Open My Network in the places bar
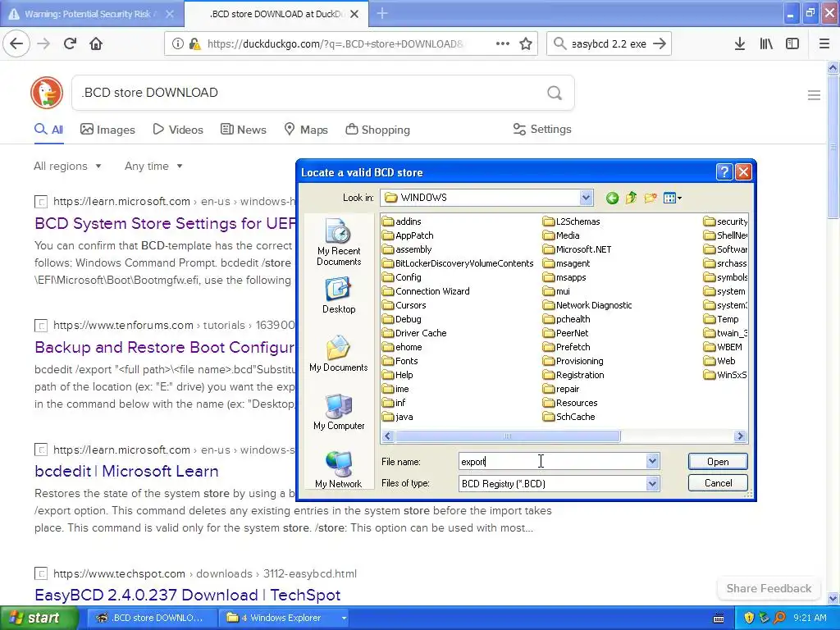The image size is (840, 630). (339, 470)
